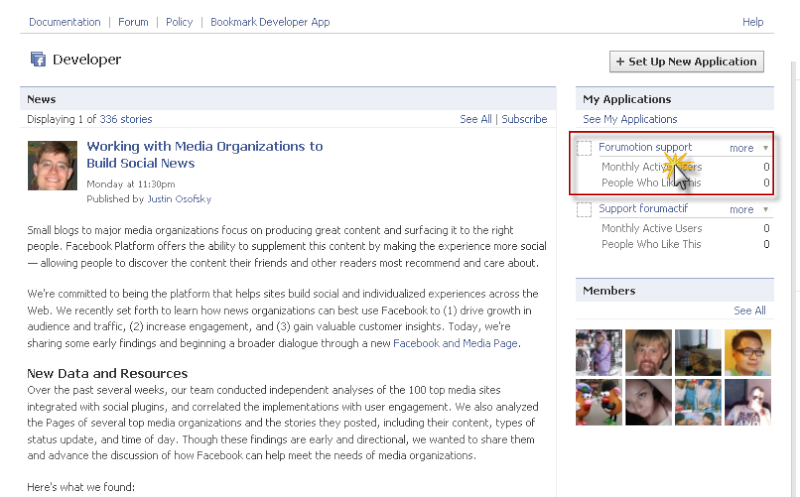The height and width of the screenshot is (497, 800).
Task: Open the dark indoor room member photo
Action: pos(698,353)
